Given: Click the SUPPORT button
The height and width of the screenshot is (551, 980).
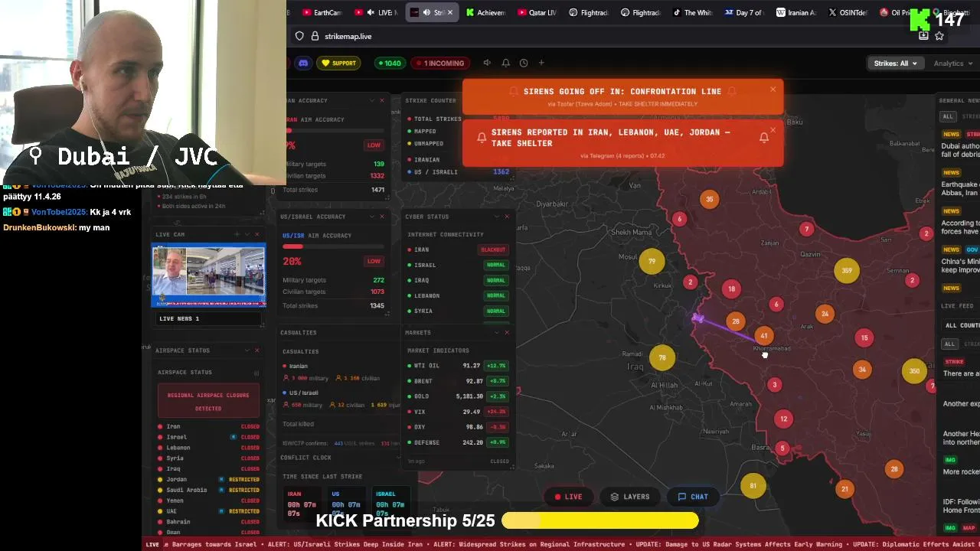Looking at the screenshot, I should pyautogui.click(x=338, y=63).
